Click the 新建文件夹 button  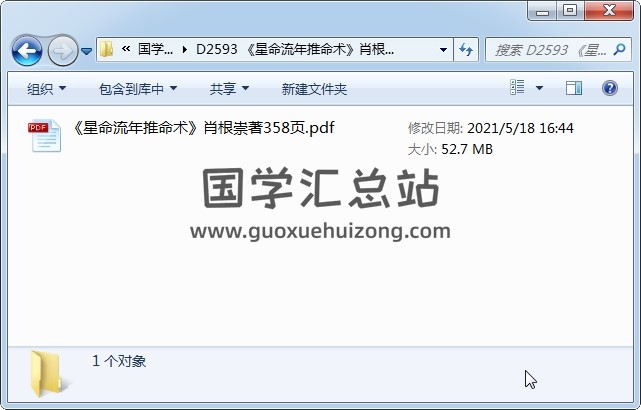pos(314,89)
